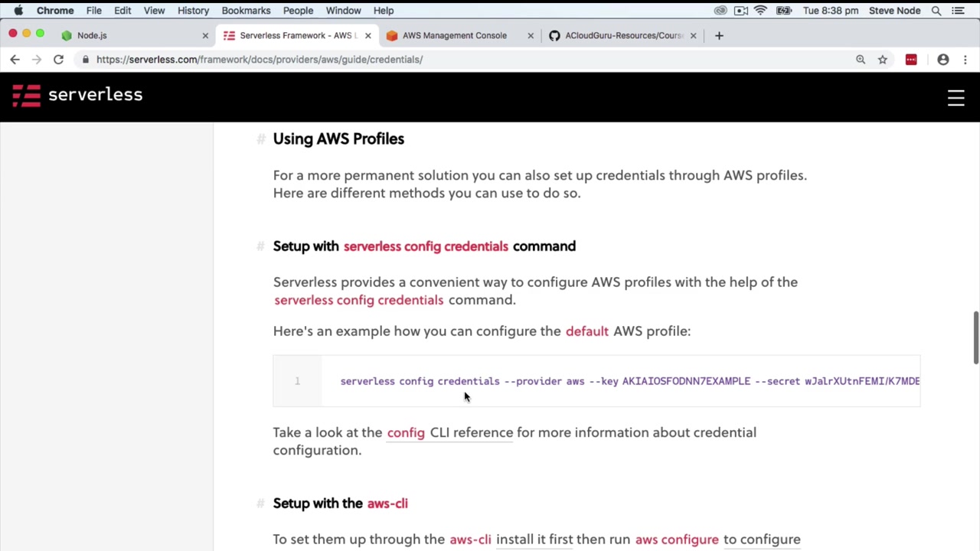Click the Using AWS Profiles heading
This screenshot has width=980, height=551.
[338, 139]
